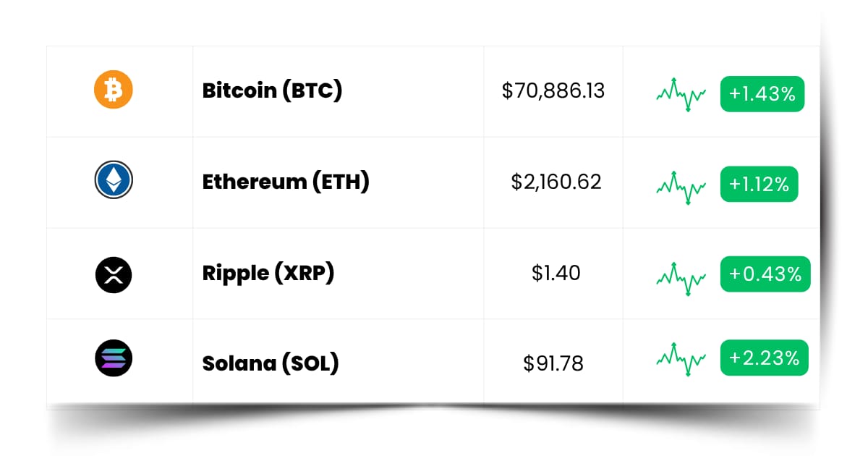Click the +1.43% green badge
The image size is (868, 456).
pos(762,93)
